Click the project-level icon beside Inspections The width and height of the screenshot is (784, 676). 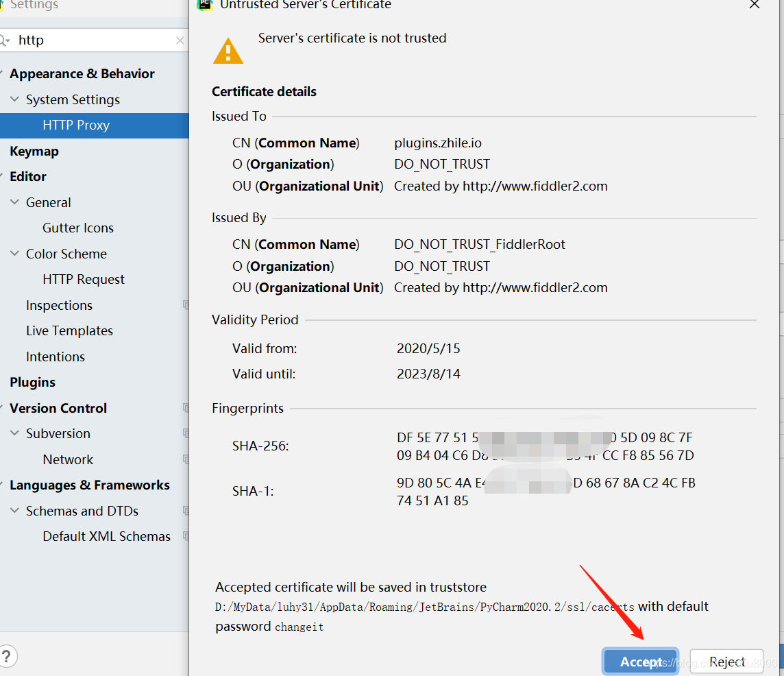[186, 304]
